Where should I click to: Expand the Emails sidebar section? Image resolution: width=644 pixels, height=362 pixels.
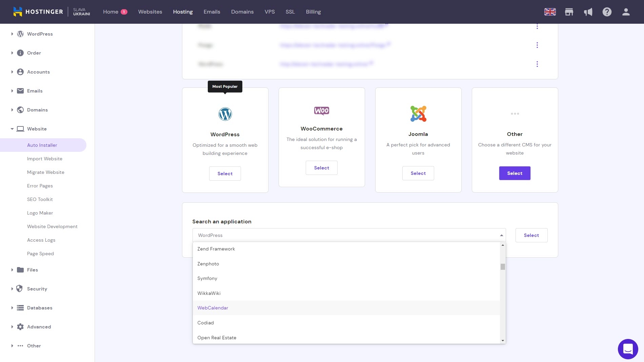coord(12,91)
